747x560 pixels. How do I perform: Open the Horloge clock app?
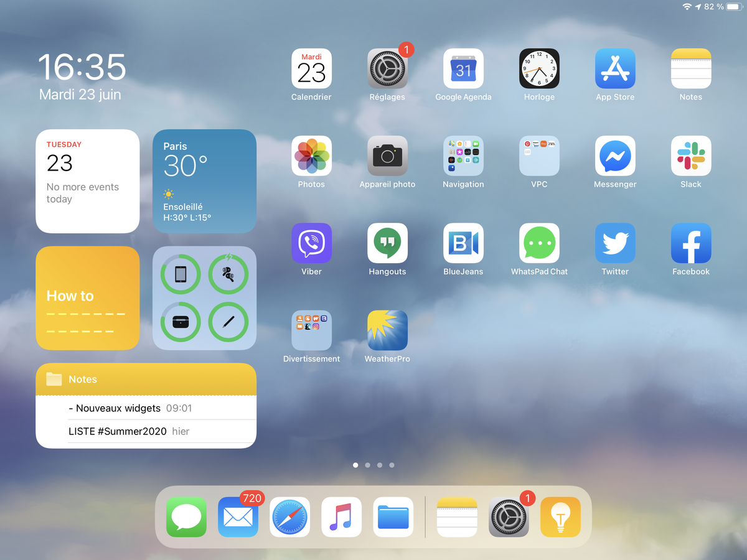[x=539, y=68]
